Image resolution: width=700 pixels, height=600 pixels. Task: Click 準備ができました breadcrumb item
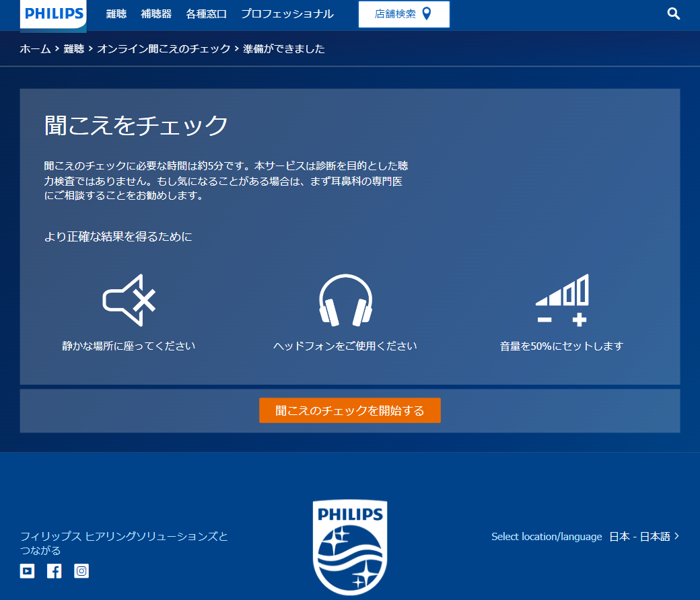(x=284, y=48)
